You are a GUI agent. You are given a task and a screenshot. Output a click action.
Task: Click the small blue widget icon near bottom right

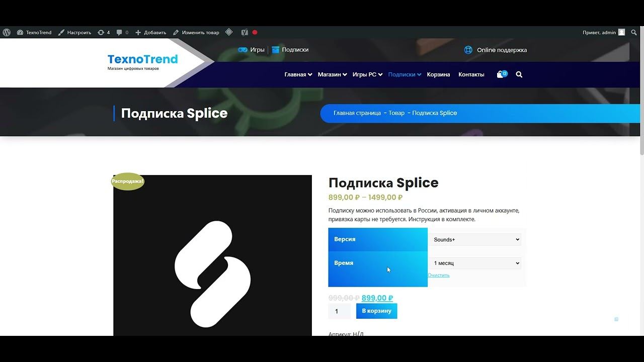coord(616,319)
